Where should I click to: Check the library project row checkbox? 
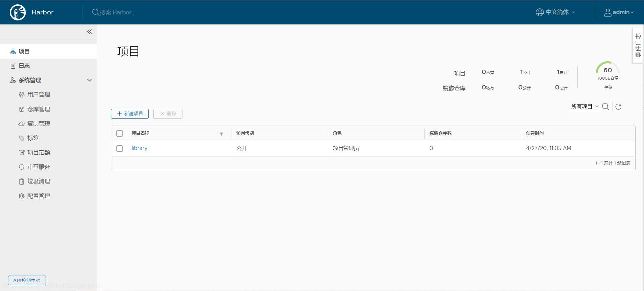(x=119, y=148)
